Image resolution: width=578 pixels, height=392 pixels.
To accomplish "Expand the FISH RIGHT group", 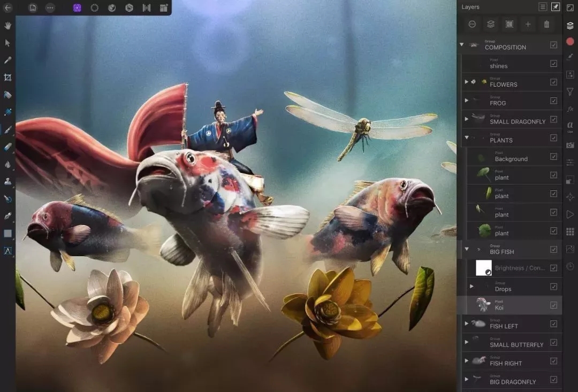I will [x=466, y=360].
